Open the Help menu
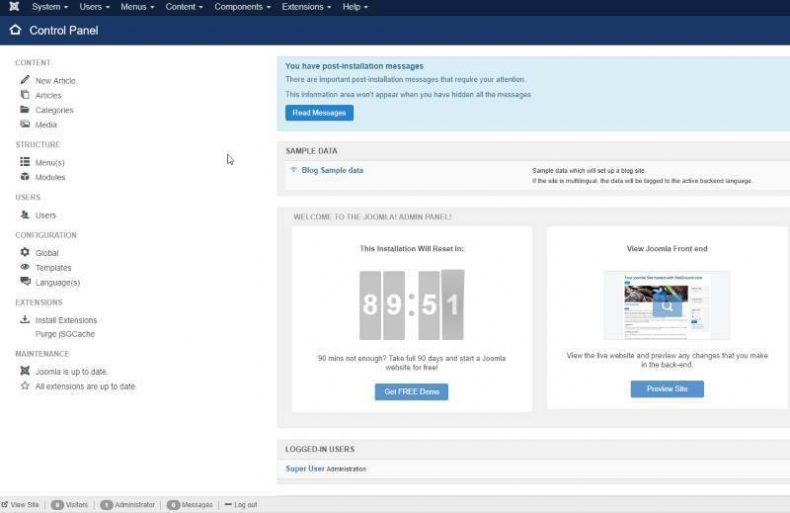Image resolution: width=790 pixels, height=513 pixels. tap(355, 7)
